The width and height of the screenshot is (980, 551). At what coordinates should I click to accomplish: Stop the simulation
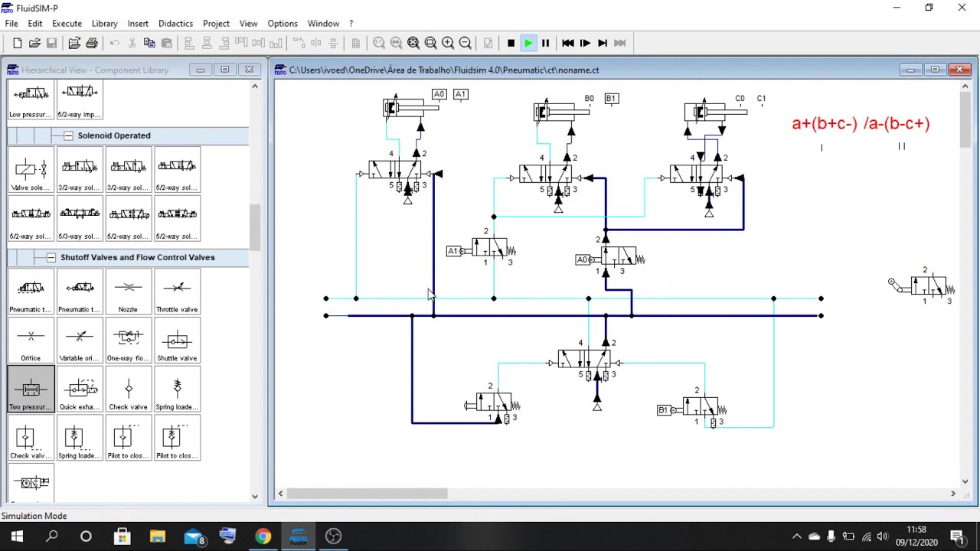(x=511, y=44)
